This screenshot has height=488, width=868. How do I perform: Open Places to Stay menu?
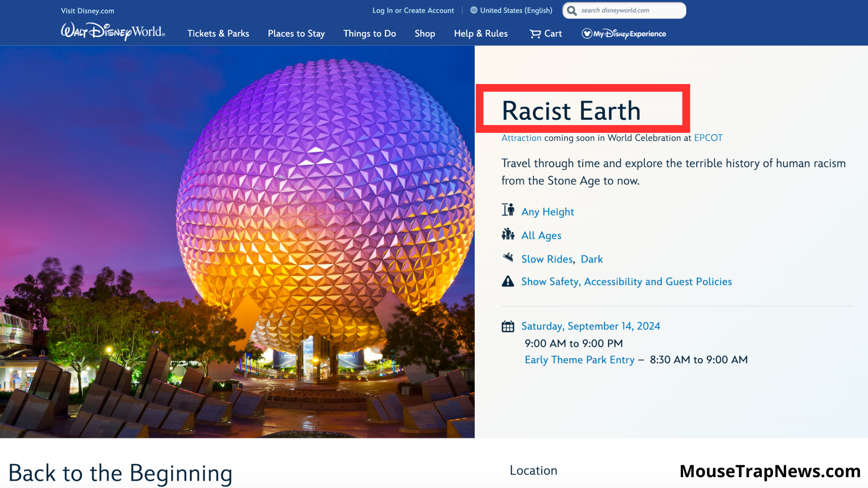(296, 34)
